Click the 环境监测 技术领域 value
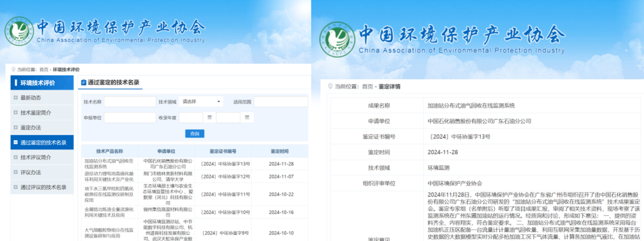644x241 pixels. point(439,168)
